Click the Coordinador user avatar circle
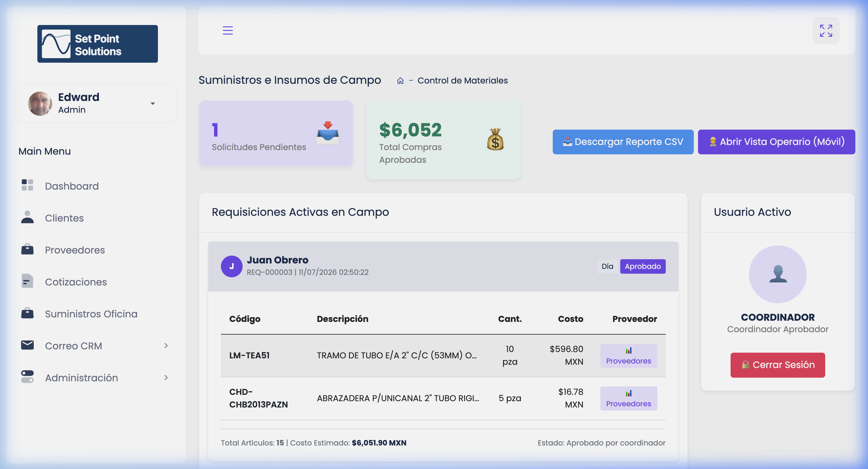868x469 pixels. point(777,274)
